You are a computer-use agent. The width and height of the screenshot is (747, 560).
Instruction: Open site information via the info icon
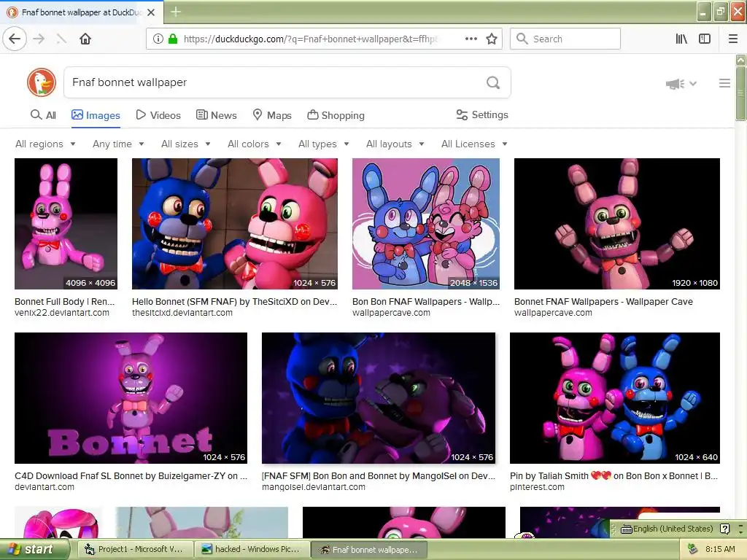coord(158,39)
